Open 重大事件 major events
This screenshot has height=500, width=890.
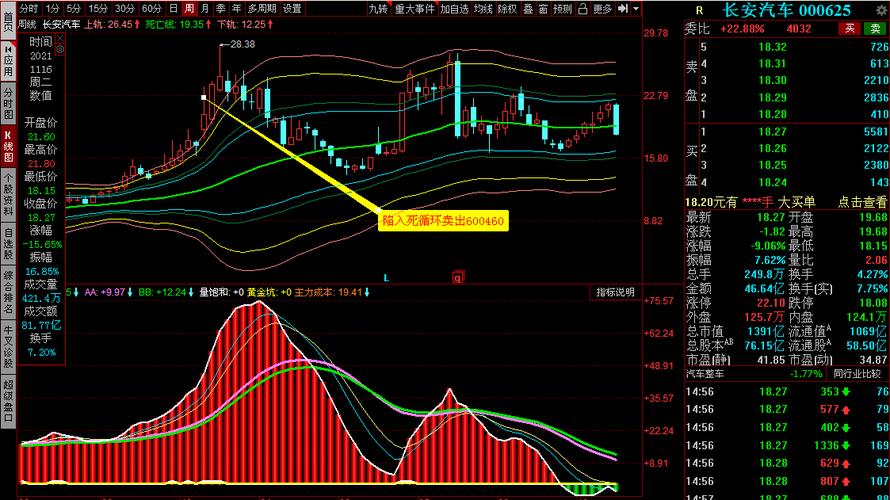pyautogui.click(x=414, y=9)
